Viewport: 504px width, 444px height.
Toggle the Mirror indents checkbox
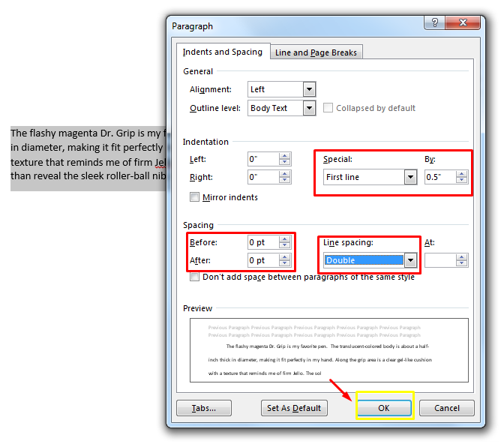click(x=194, y=196)
